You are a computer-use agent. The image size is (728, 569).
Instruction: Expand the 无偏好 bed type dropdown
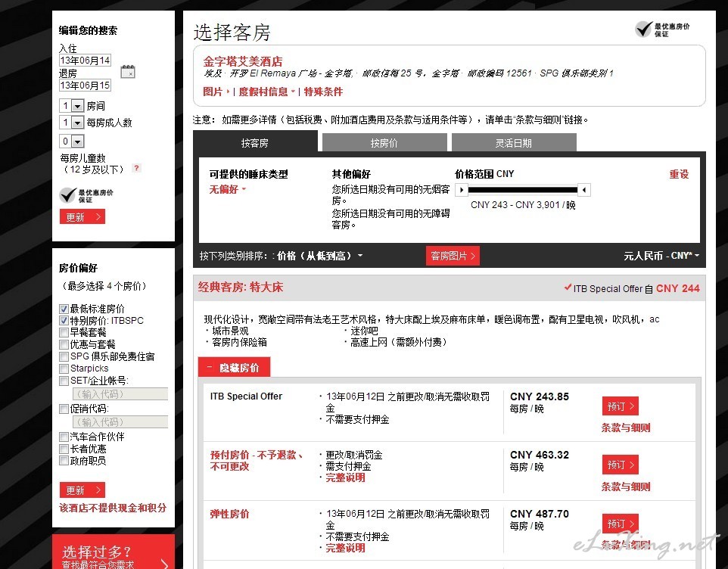(x=228, y=189)
